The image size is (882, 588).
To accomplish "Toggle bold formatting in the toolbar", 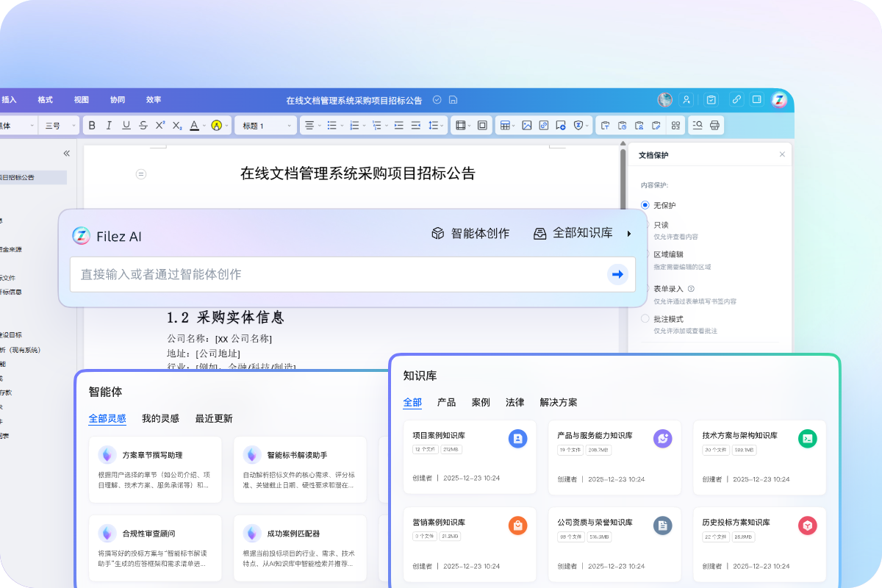I will [92, 126].
